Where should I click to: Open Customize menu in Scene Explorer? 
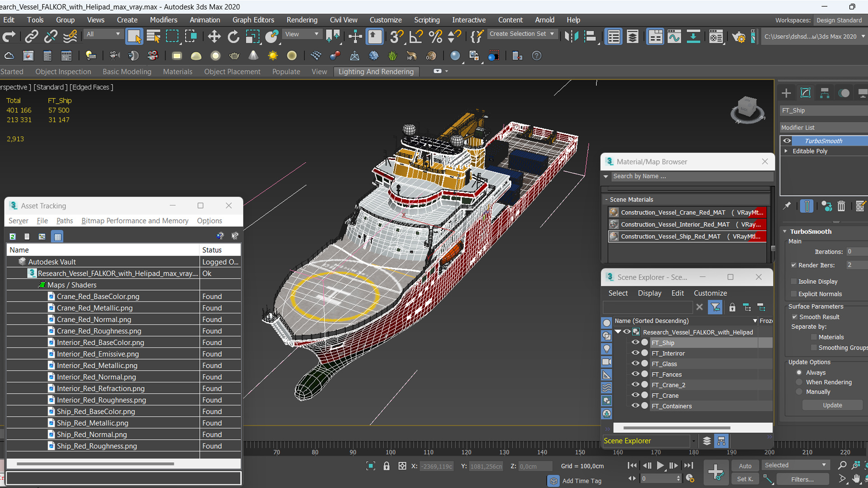[710, 293]
